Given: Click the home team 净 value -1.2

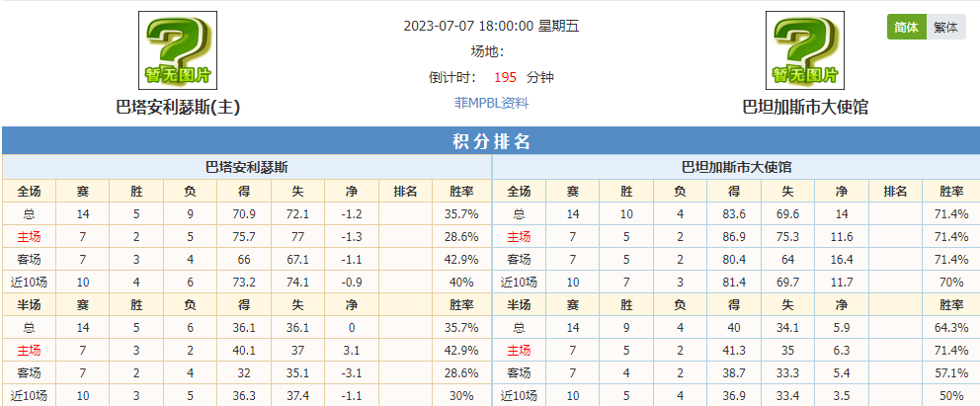Looking at the screenshot, I should [x=352, y=214].
